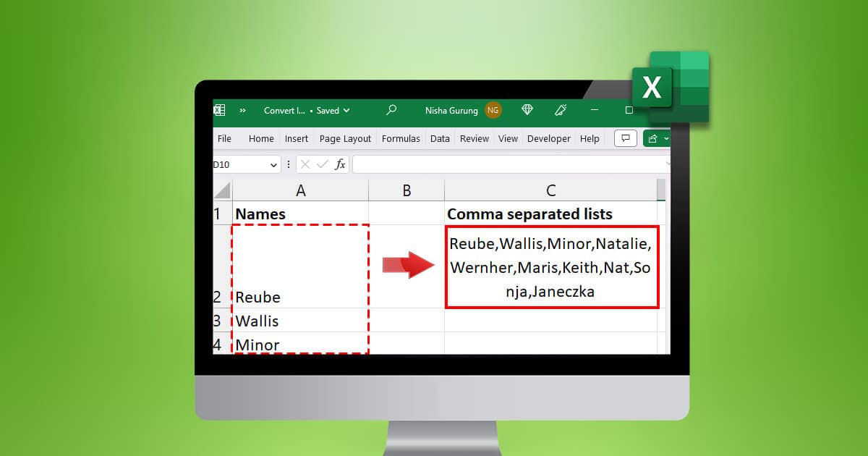Expand the quick access toolbar overflow chevrons

pos(242,110)
